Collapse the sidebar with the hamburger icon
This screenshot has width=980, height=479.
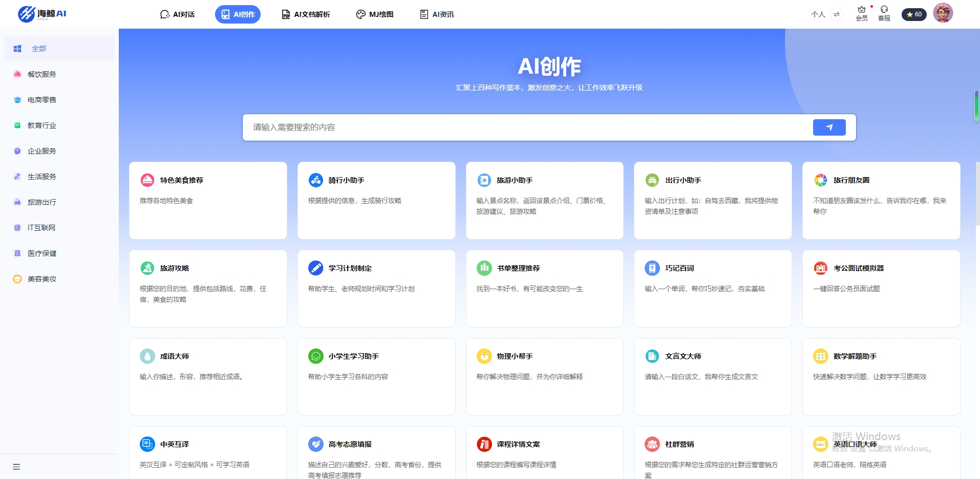pyautogui.click(x=16, y=467)
